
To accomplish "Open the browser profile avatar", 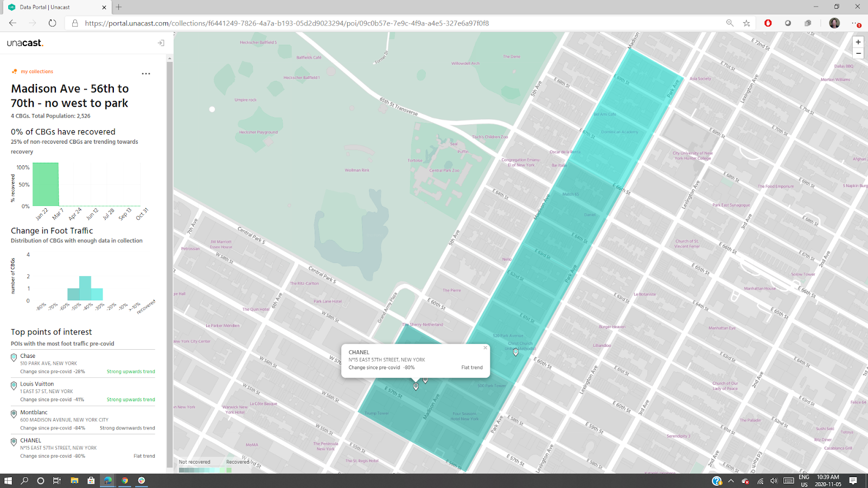I will click(834, 23).
